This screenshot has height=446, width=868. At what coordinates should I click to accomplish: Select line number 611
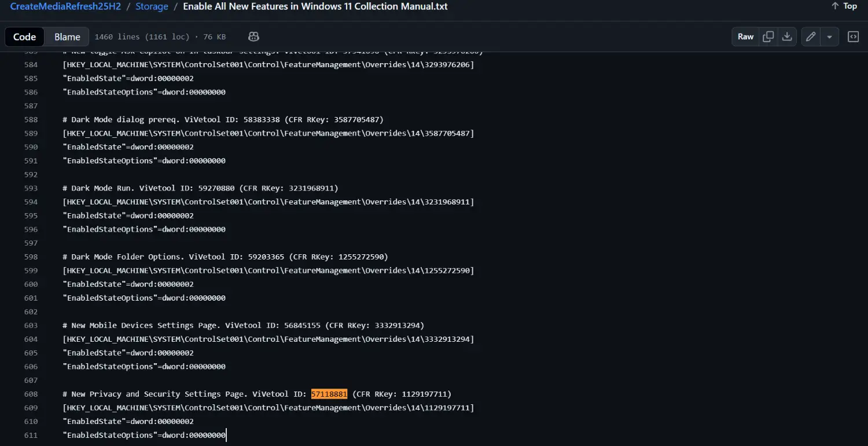31,435
